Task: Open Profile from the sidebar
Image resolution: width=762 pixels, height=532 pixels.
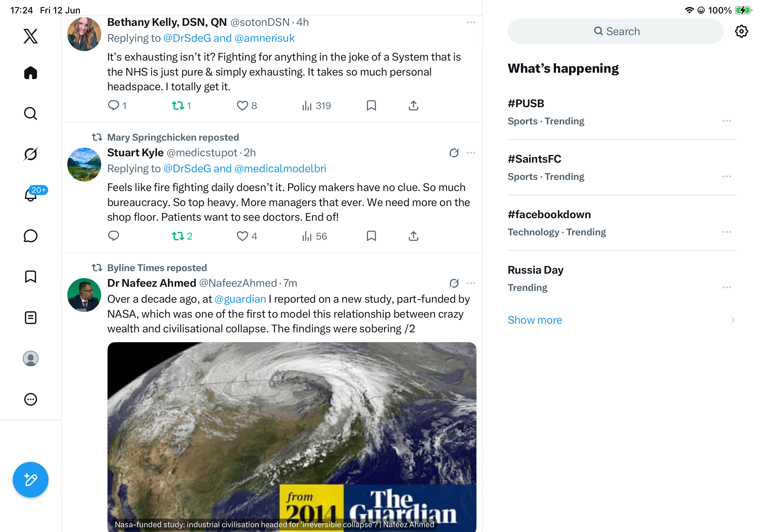Action: [31, 358]
